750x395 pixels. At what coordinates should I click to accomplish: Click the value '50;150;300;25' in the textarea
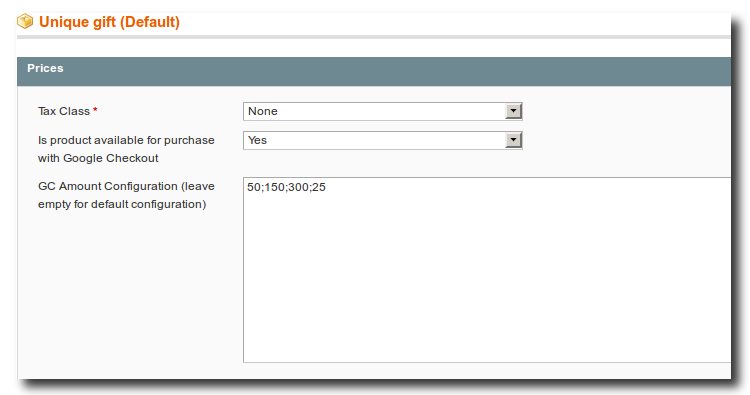(286, 187)
